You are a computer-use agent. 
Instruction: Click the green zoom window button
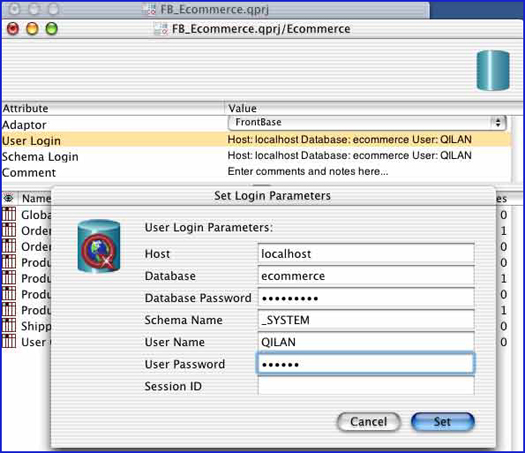[x=52, y=29]
